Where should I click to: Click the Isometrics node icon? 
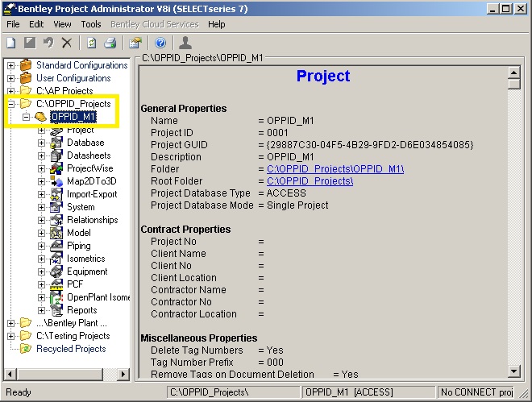56,259
